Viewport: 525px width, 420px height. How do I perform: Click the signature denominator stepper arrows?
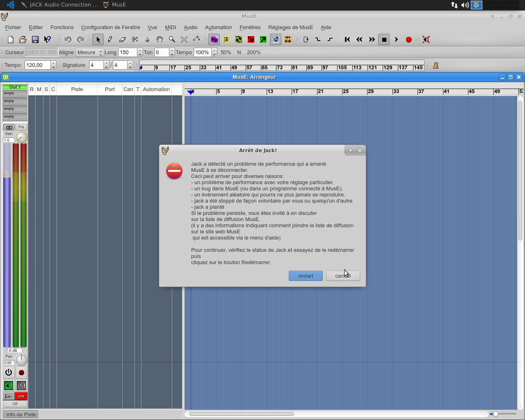point(130,65)
